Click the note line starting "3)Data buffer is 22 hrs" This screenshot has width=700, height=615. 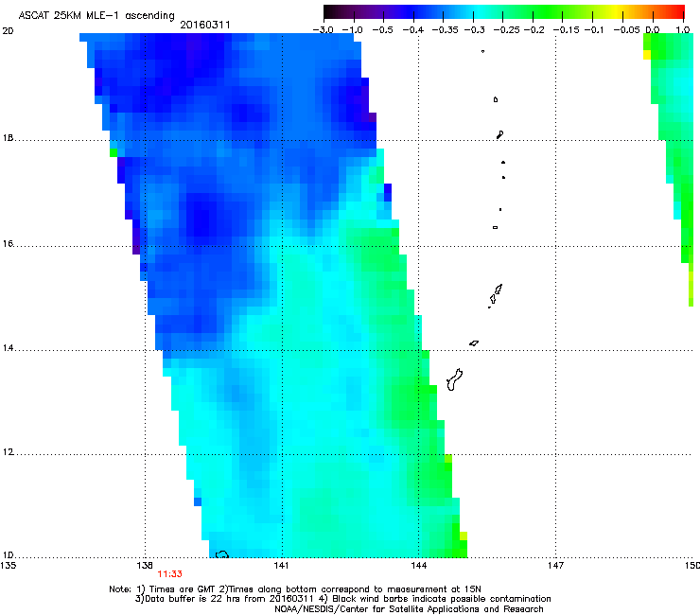[342, 599]
